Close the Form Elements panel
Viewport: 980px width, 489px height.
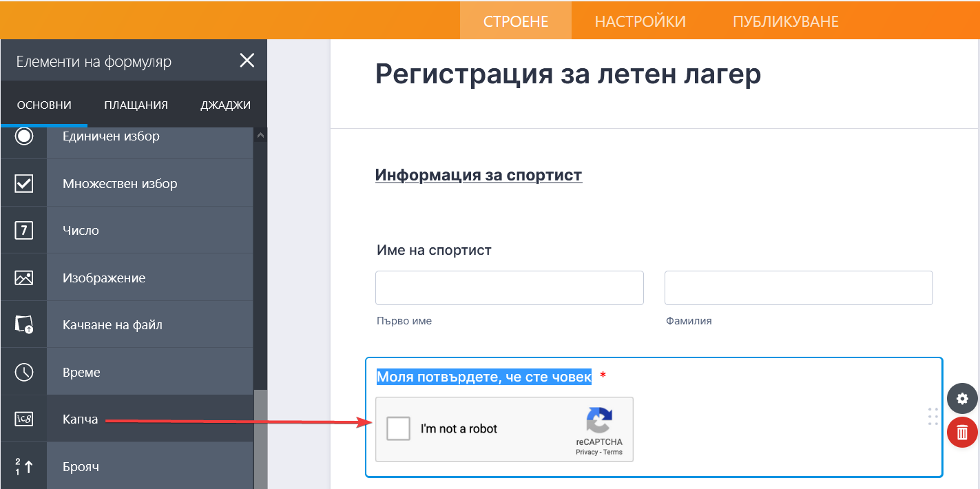247,61
